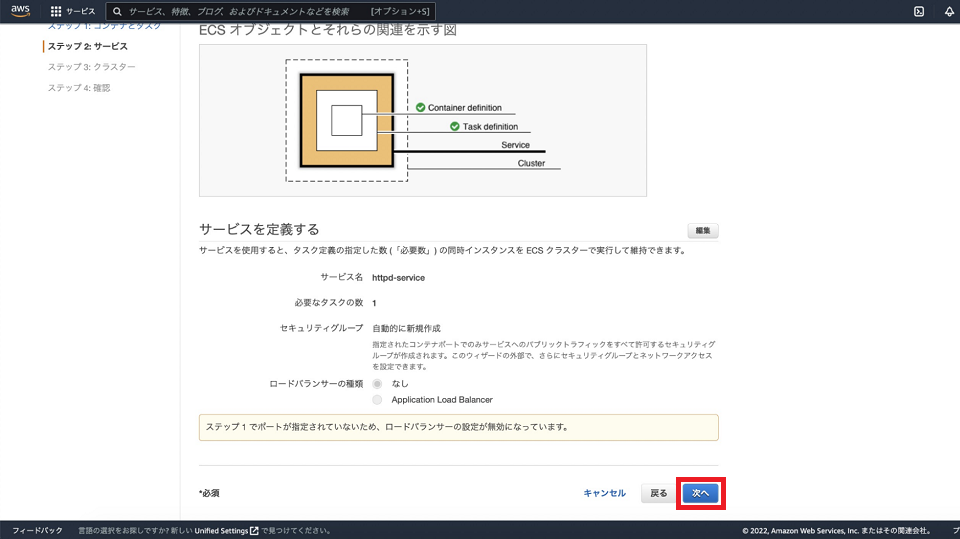Click the サービスを定義する heading

(259, 229)
